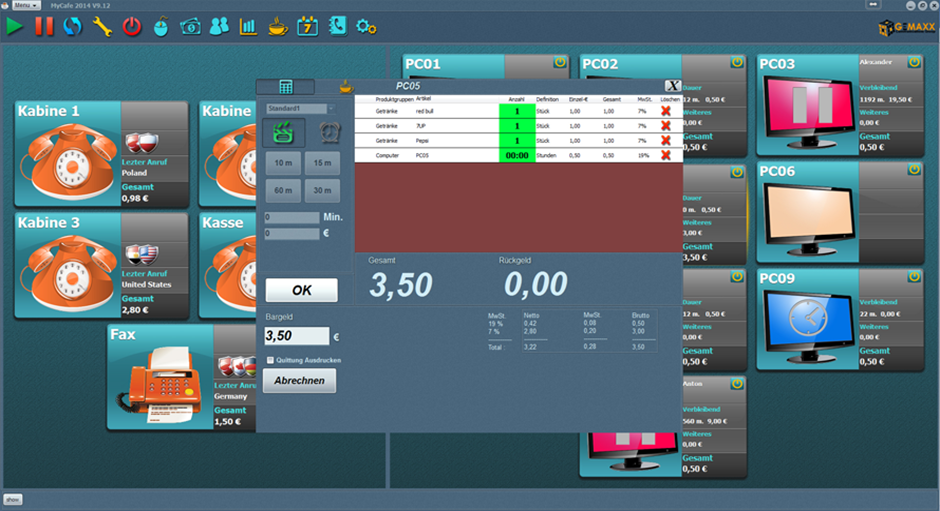The image size is (940, 511).
Task: Toggle the power indicator on PC06 tile
Action: [x=914, y=170]
